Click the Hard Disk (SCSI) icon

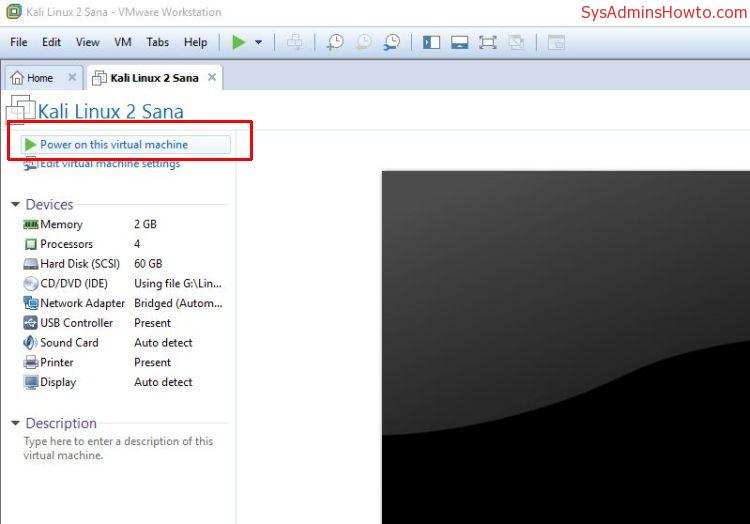coord(31,263)
